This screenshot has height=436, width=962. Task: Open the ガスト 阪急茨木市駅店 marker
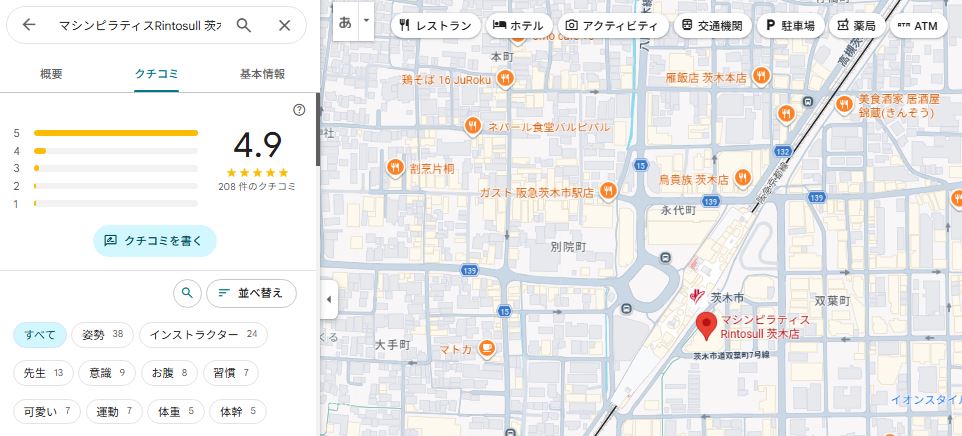coord(607,191)
